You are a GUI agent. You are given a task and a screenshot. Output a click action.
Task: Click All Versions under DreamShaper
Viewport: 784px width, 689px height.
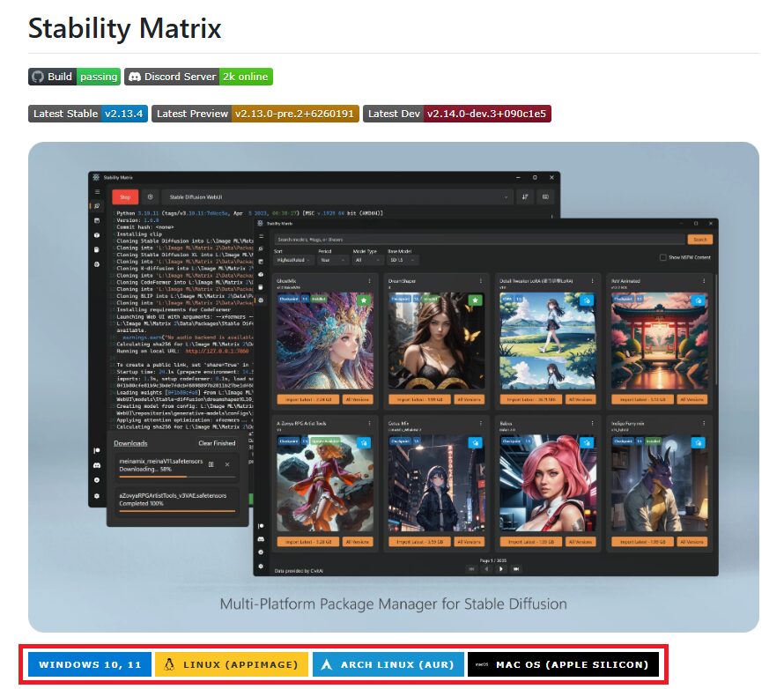[x=469, y=399]
